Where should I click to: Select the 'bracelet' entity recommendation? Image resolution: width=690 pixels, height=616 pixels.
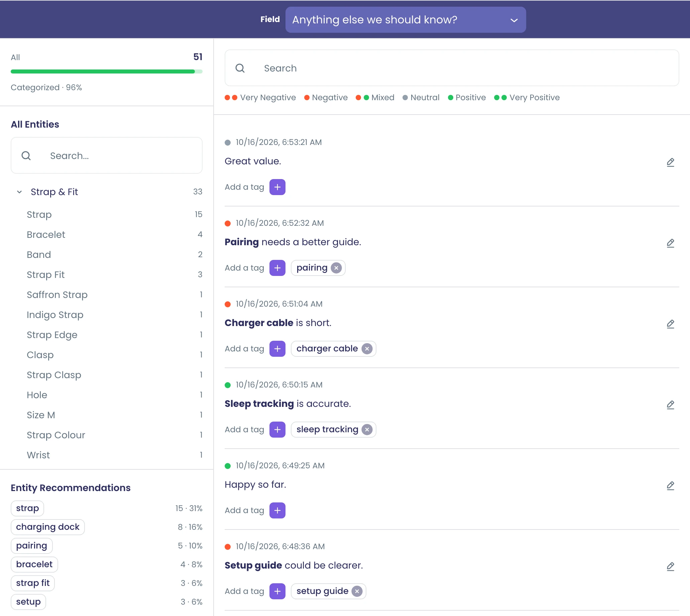(x=34, y=565)
